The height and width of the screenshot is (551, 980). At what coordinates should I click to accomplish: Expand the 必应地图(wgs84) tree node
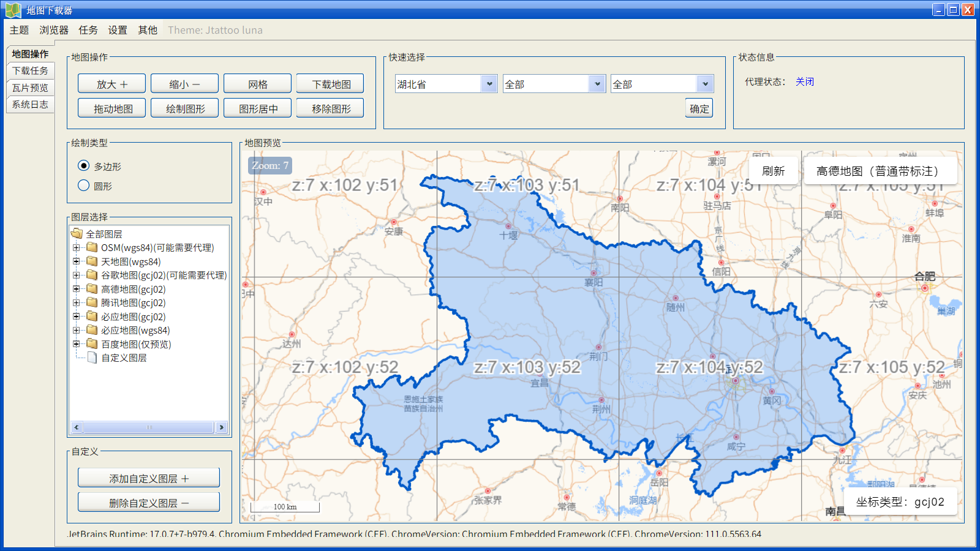77,331
